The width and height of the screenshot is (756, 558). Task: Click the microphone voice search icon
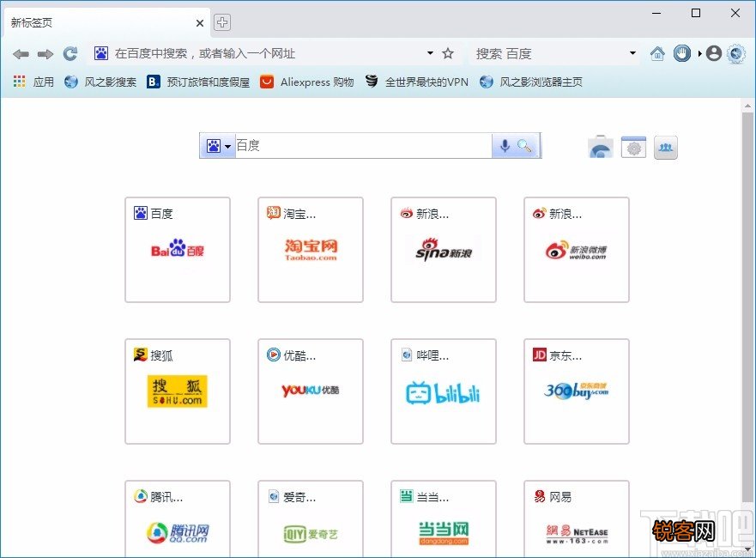click(x=505, y=146)
